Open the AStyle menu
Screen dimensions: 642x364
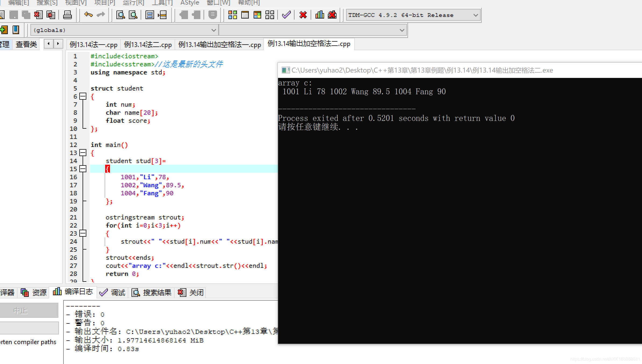pos(190,3)
